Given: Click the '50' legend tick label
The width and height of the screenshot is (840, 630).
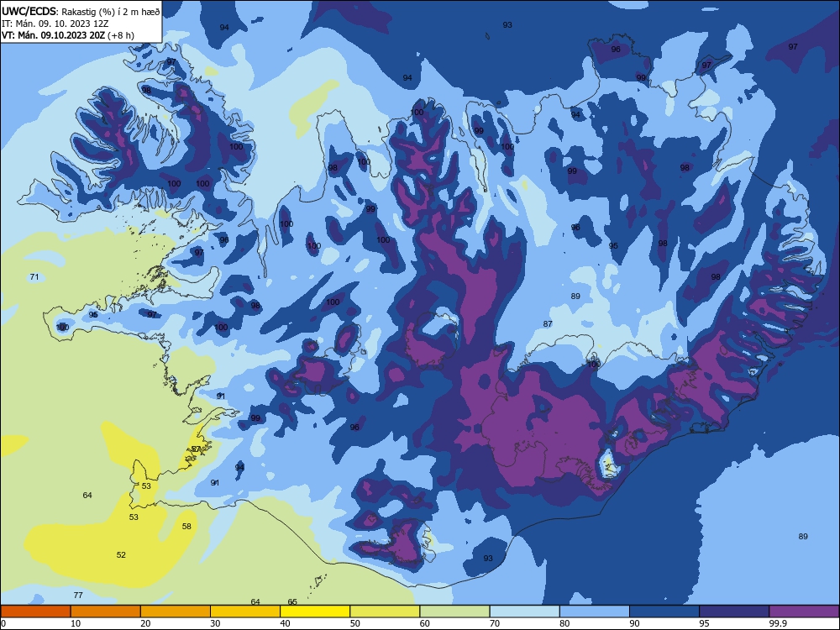Looking at the screenshot, I should pyautogui.click(x=354, y=623).
